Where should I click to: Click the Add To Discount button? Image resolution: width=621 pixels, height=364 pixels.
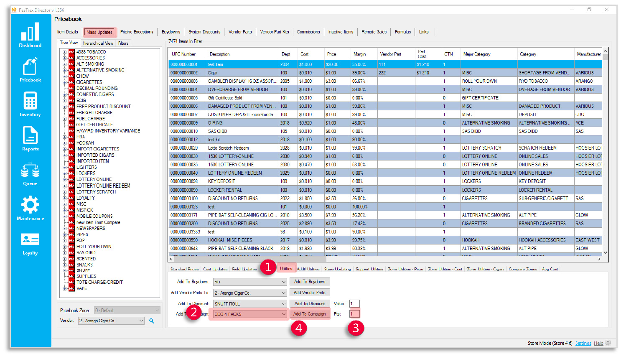click(x=310, y=303)
